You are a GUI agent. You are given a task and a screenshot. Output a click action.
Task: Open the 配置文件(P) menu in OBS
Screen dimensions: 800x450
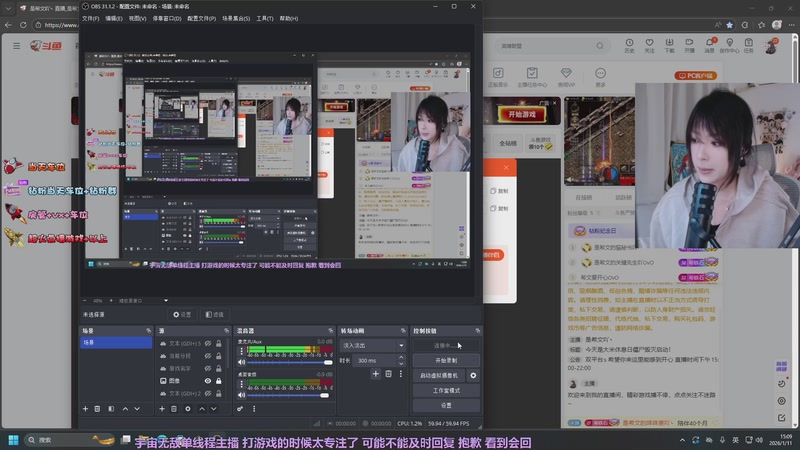[202, 18]
